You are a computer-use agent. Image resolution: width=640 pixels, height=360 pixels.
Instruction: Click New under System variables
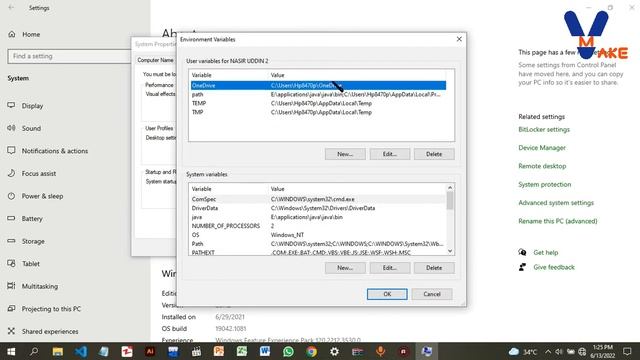345,268
